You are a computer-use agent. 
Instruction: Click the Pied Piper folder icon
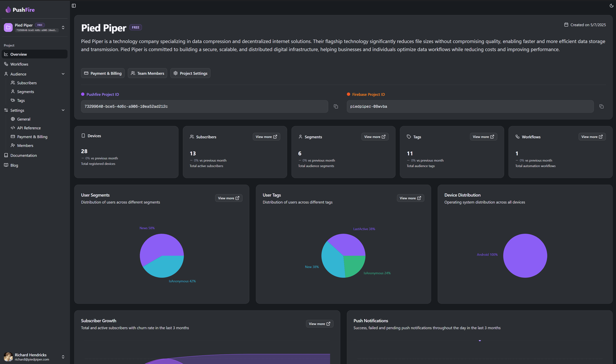(x=8, y=27)
